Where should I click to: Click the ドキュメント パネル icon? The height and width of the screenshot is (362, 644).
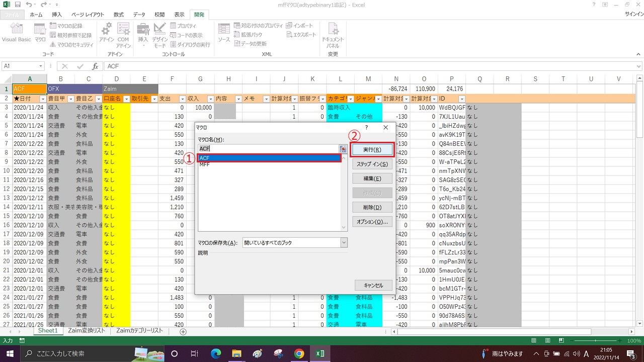(333, 34)
